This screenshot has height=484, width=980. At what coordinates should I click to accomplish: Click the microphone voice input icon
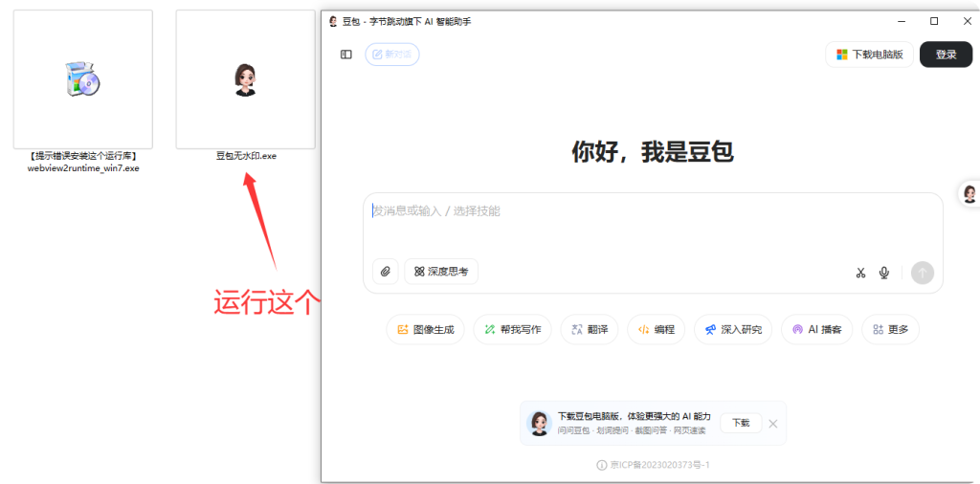click(883, 273)
